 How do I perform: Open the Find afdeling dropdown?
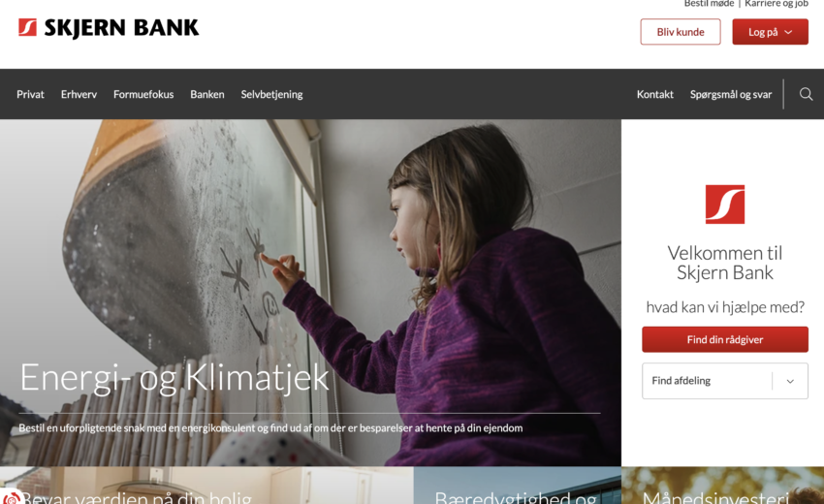(725, 381)
